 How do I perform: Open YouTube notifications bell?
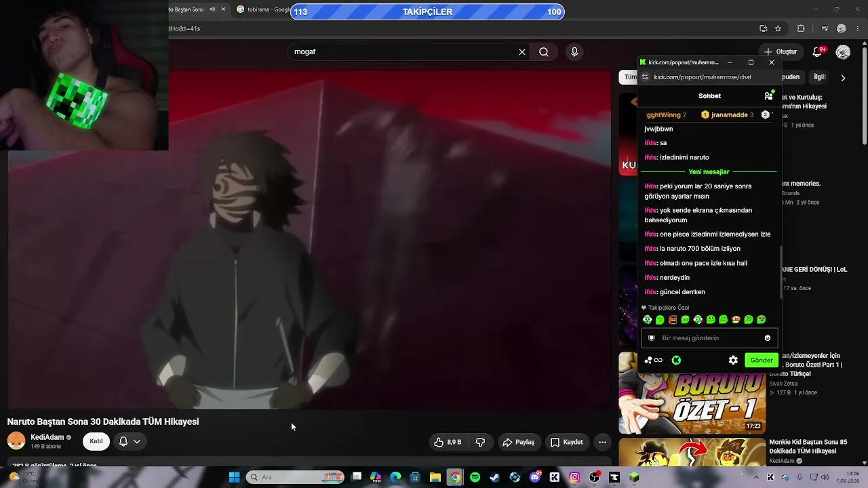(818, 52)
